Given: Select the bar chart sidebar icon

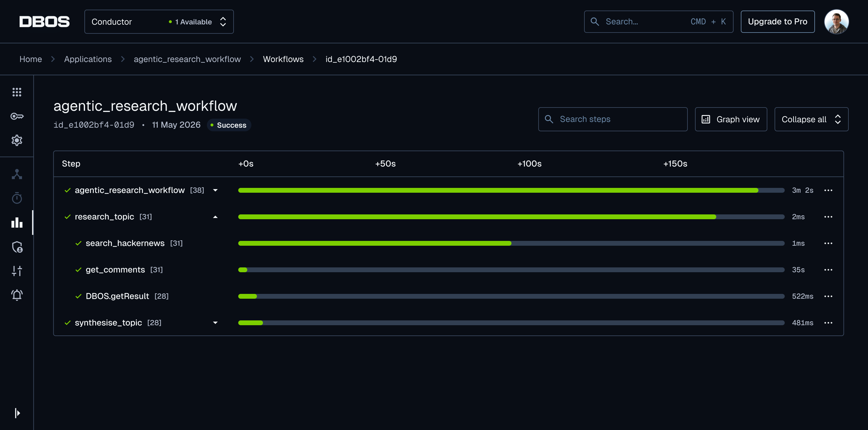Looking at the screenshot, I should pos(17,222).
